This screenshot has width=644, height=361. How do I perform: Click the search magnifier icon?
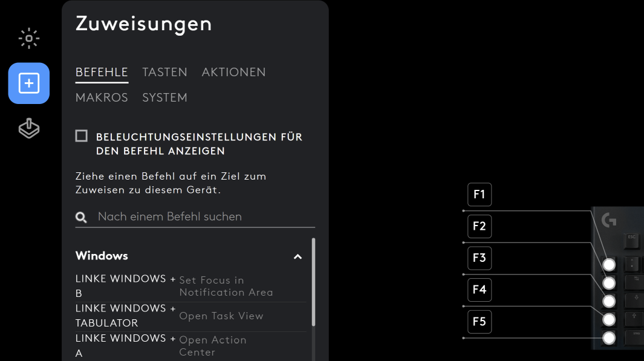(x=81, y=217)
